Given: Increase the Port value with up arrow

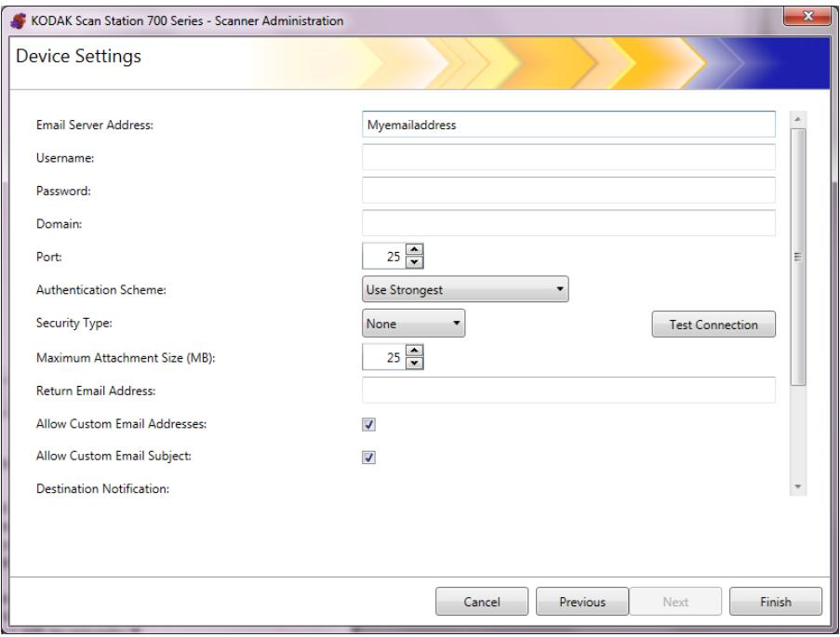Looking at the screenshot, I should point(414,249).
